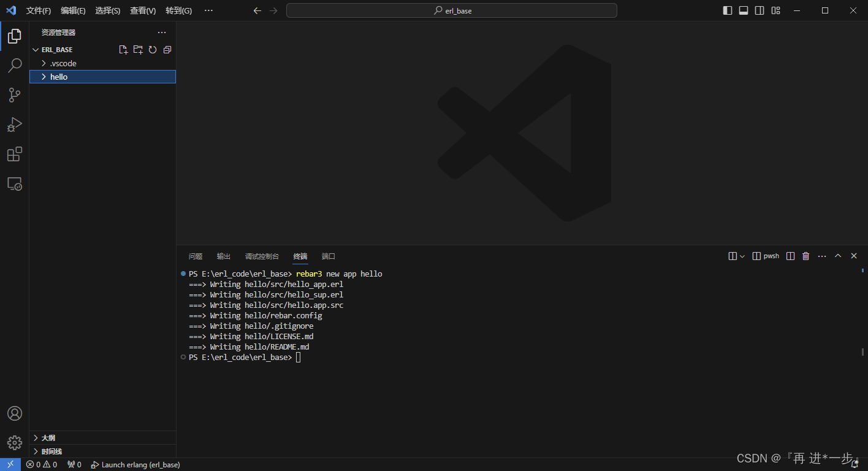
Task: Switch to the 调试控制台 panel tab
Action: pos(262,256)
